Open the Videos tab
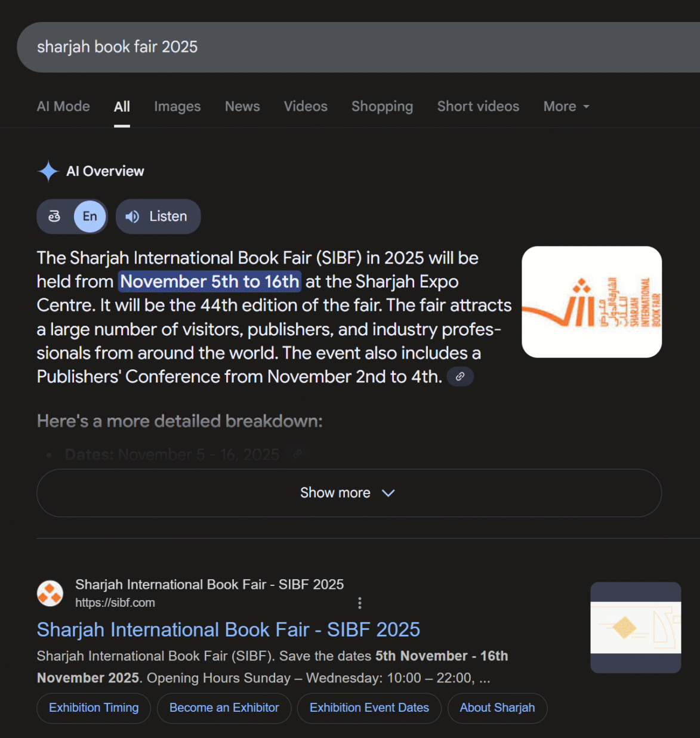The image size is (700, 738). [306, 106]
